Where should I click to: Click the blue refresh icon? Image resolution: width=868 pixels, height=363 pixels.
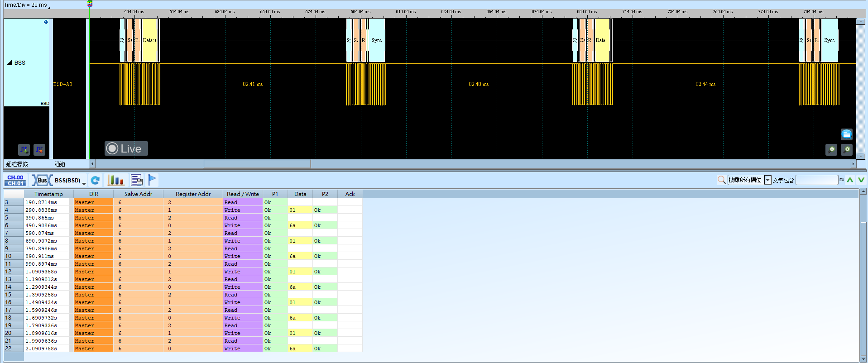click(x=95, y=180)
